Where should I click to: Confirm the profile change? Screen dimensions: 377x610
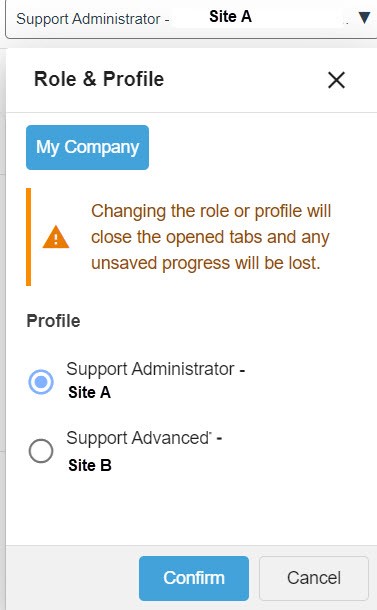click(194, 578)
